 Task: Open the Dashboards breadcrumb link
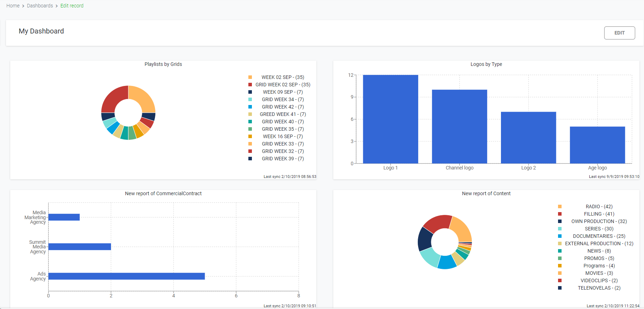[x=40, y=6]
